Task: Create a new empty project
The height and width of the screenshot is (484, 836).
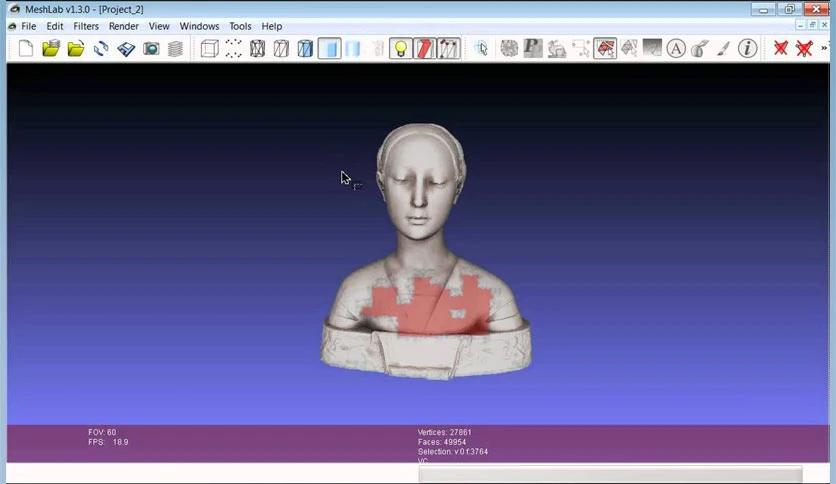Action: 26,49
